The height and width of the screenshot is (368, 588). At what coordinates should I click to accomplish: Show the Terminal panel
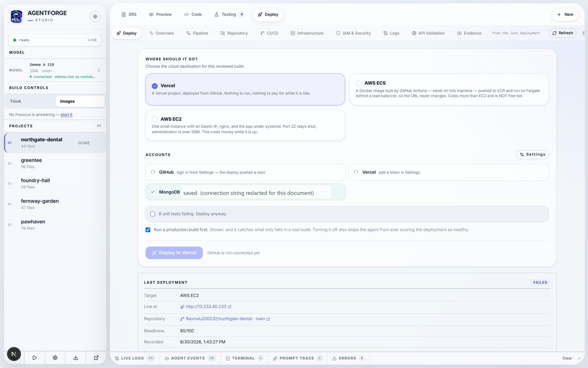point(245,358)
